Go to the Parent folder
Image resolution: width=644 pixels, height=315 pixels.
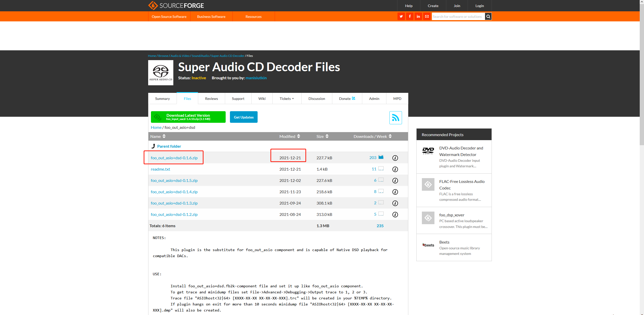(x=169, y=146)
